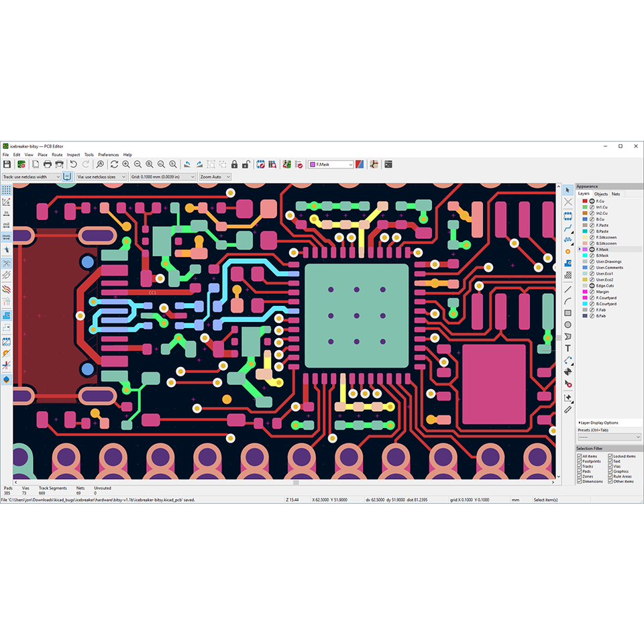Open the Via netclass sizes dropdown

101,176
